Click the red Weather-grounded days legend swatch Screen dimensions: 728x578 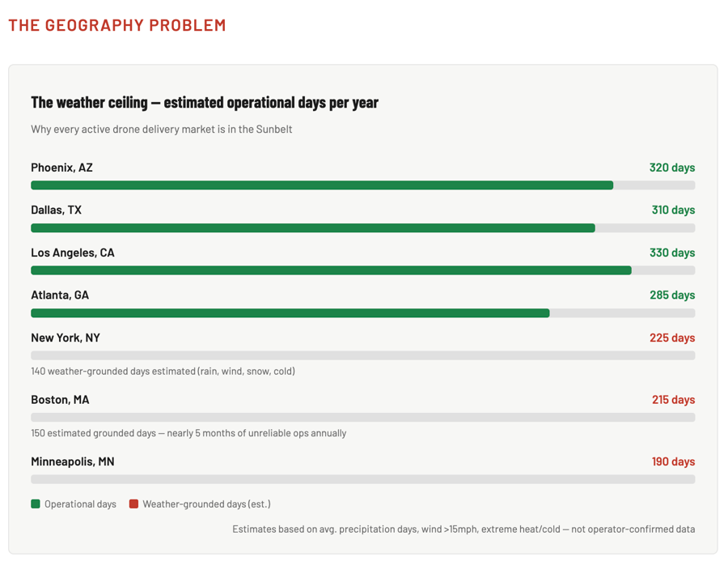coord(133,504)
